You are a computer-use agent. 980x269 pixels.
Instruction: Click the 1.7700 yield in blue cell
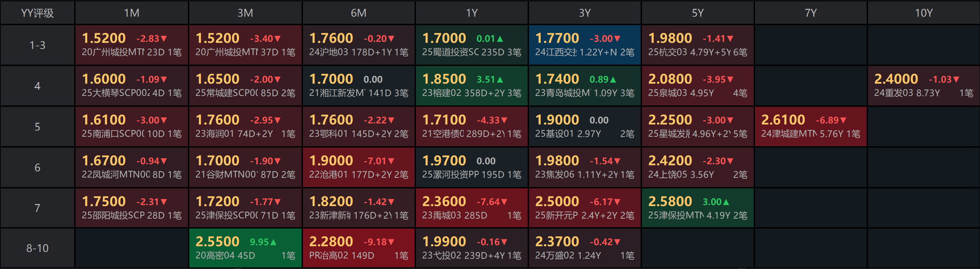557,38
